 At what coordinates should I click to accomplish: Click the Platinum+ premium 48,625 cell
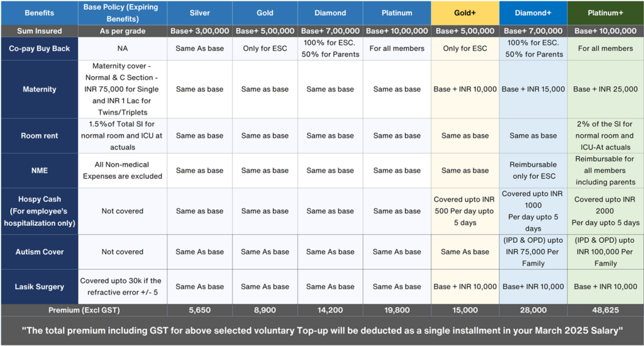pos(606,310)
